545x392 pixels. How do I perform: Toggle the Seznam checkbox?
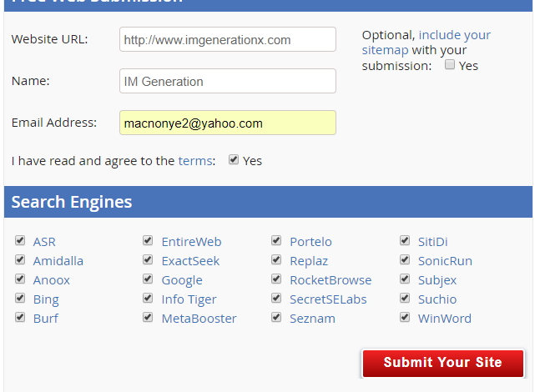(276, 318)
